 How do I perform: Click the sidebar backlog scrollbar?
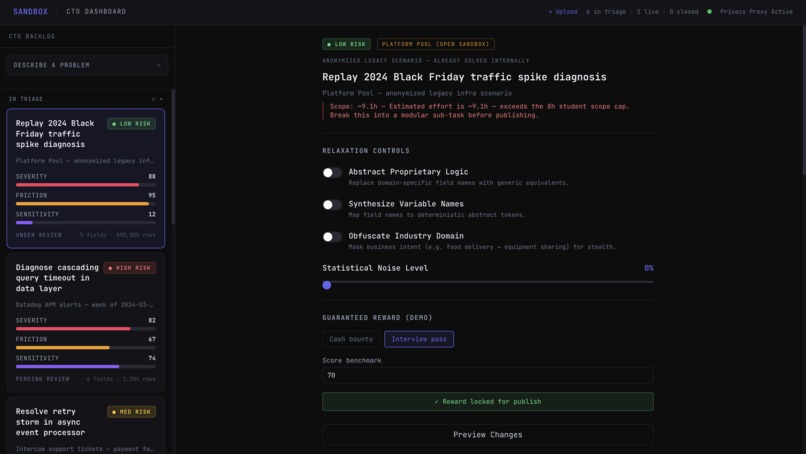coord(173,157)
